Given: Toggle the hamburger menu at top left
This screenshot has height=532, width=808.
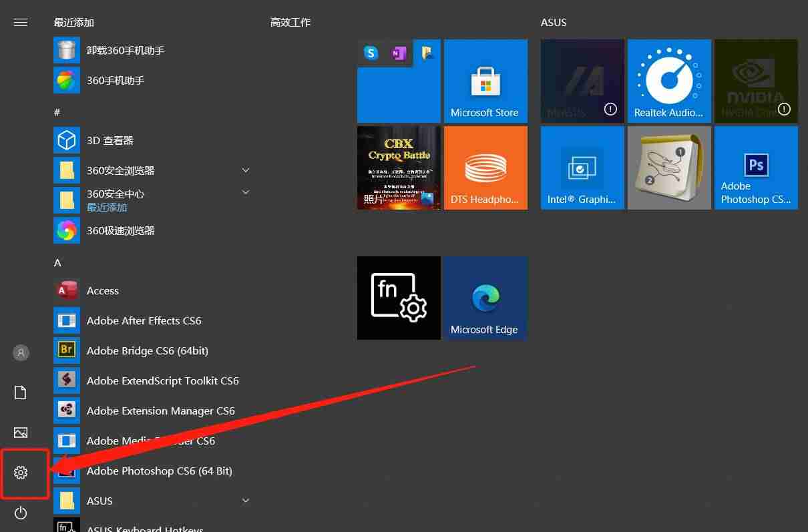Looking at the screenshot, I should point(21,22).
